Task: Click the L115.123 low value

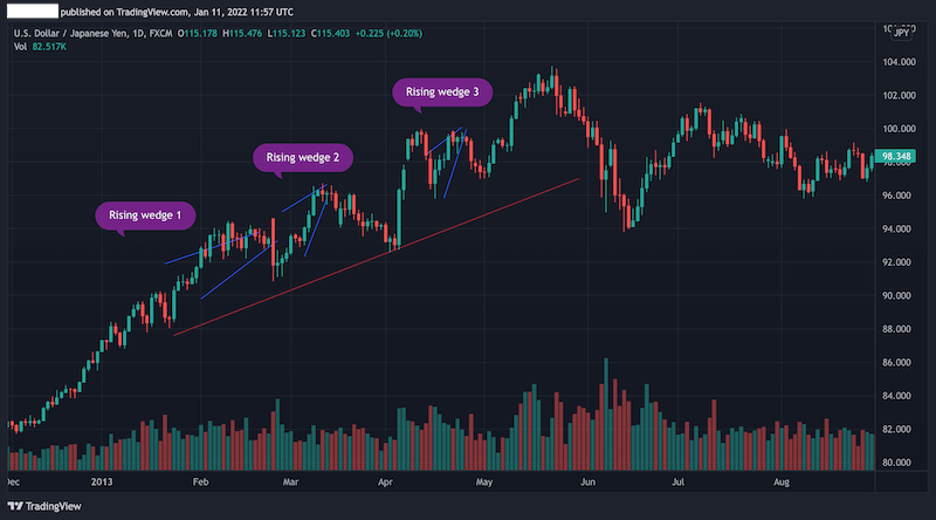Action: [x=287, y=33]
